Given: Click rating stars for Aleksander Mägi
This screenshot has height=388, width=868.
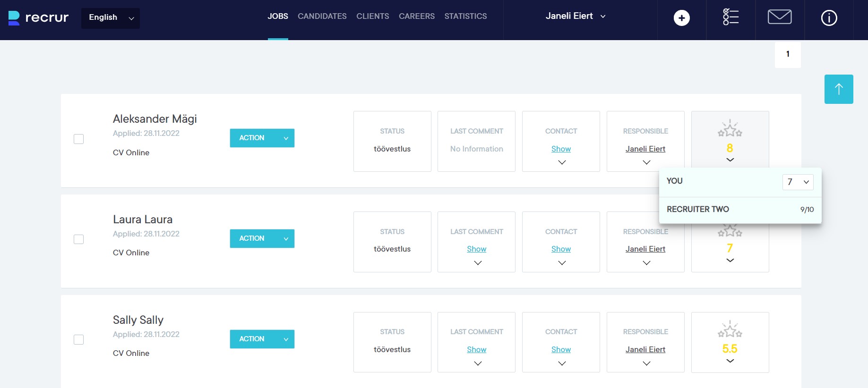Looking at the screenshot, I should (730, 128).
